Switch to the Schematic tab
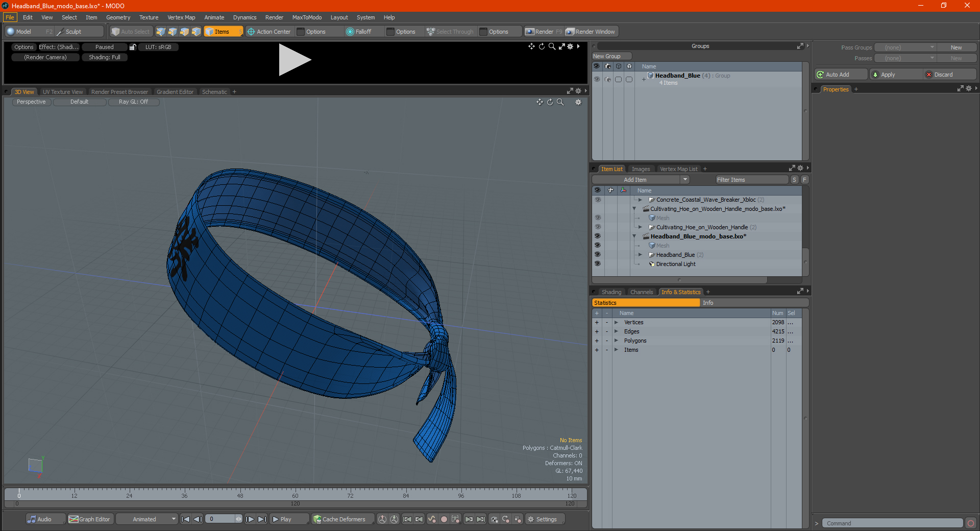980x531 pixels. pyautogui.click(x=214, y=92)
